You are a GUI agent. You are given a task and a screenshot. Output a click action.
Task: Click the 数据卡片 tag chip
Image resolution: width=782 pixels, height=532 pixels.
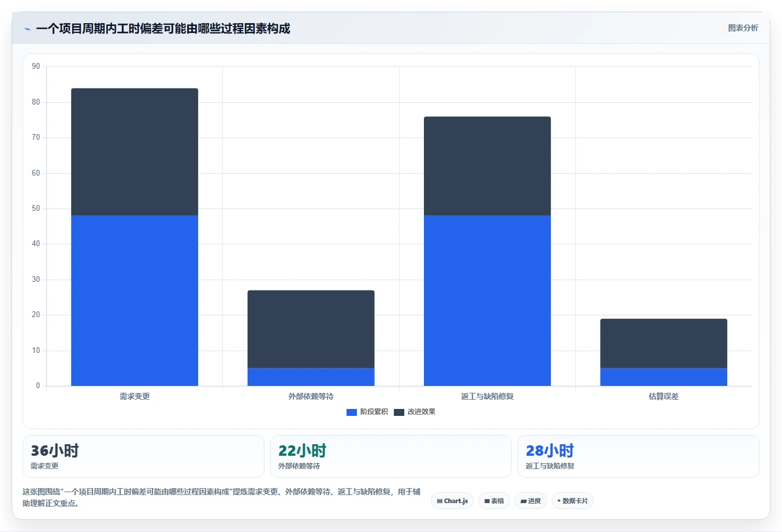pos(572,501)
